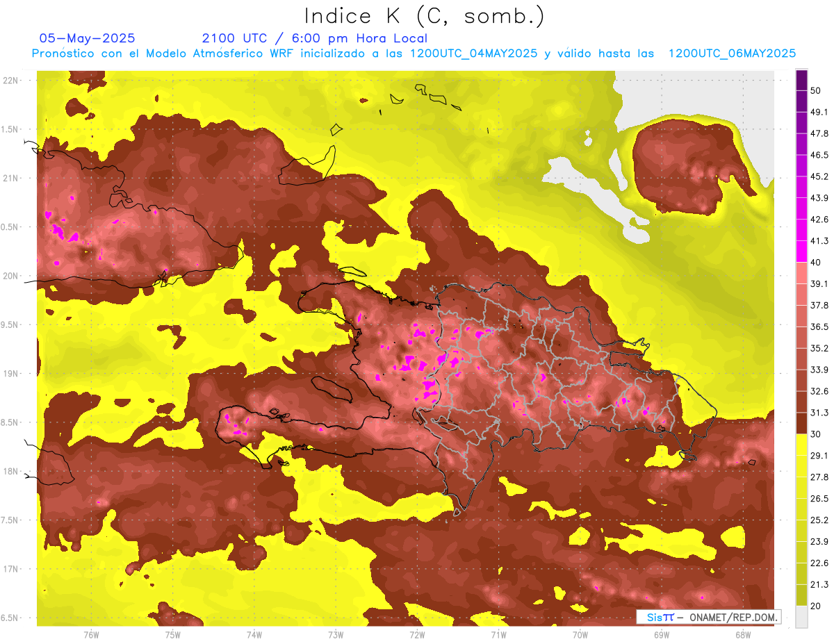
Task: Click colorbar value '32.6'
Action: point(819,391)
